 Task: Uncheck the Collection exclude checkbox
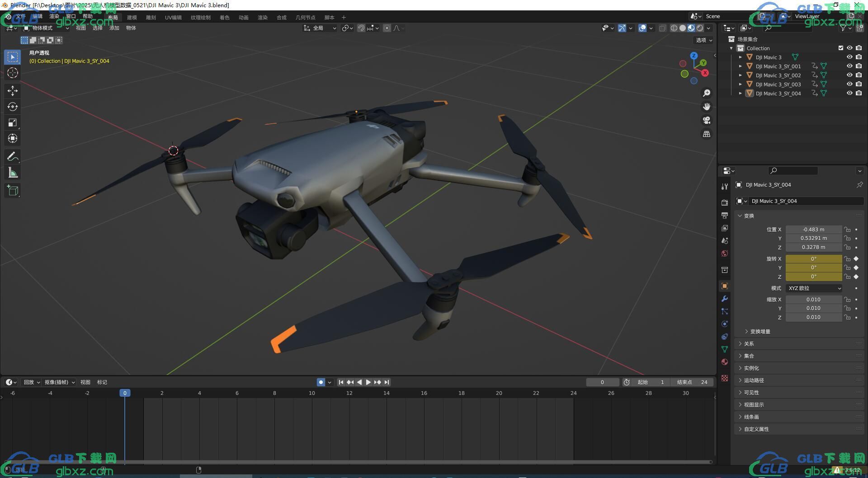click(x=841, y=48)
